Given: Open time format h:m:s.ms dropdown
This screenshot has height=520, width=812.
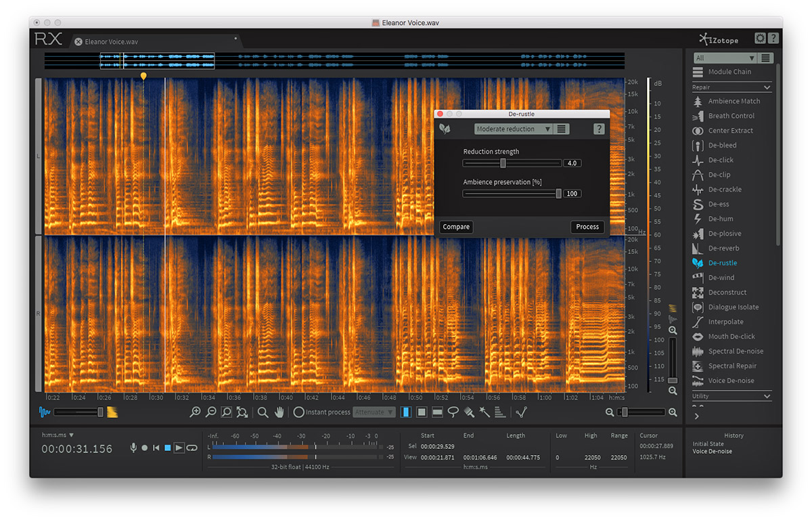Looking at the screenshot, I should 58,435.
